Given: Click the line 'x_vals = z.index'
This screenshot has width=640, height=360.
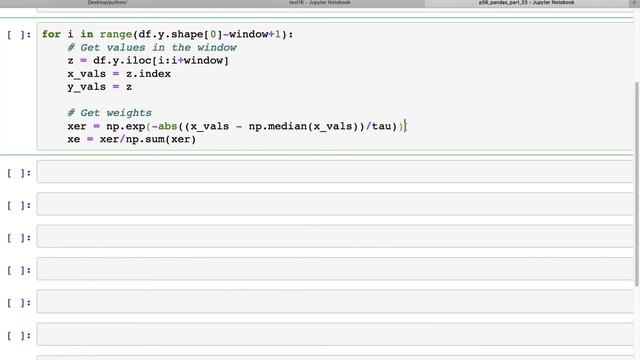Looking at the screenshot, I should [119, 74].
